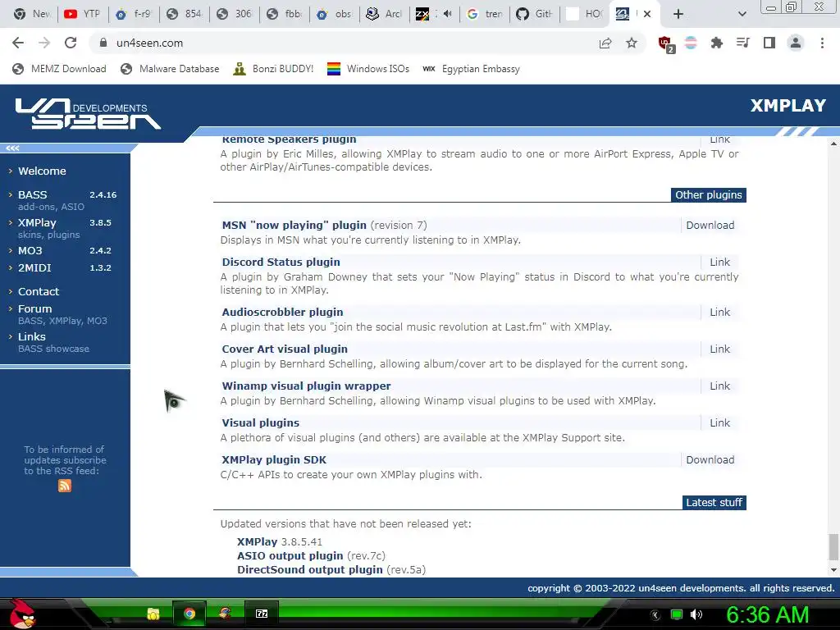The width and height of the screenshot is (840, 630).
Task: Close the active un4seen tab
Action: click(x=647, y=14)
